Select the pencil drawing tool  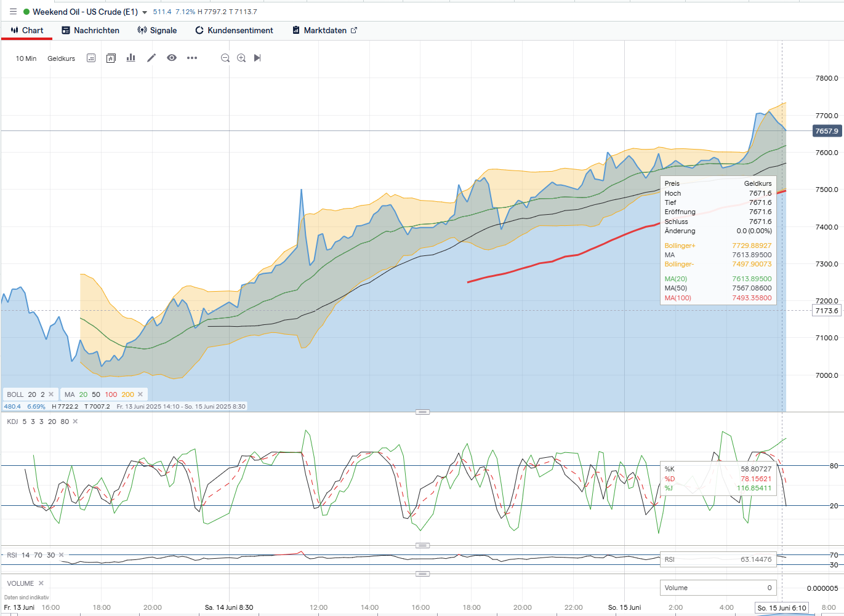coord(151,58)
